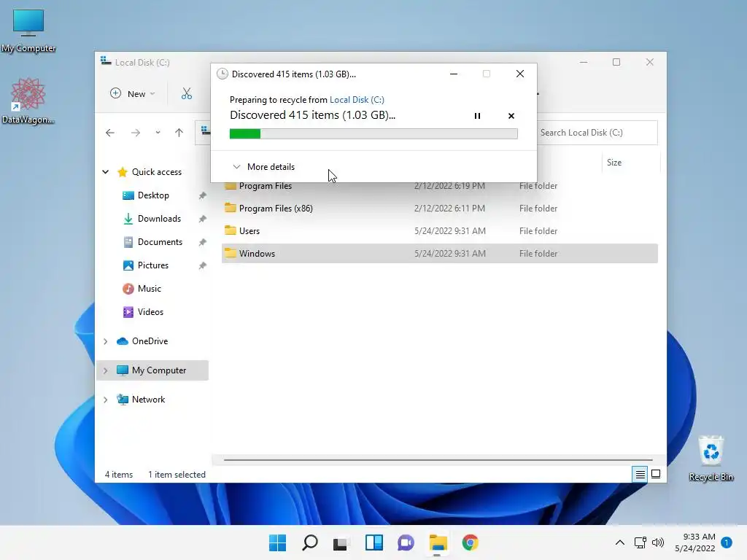Viewport: 747px width, 560px height.
Task: Open network status tray icon
Action: point(640,542)
